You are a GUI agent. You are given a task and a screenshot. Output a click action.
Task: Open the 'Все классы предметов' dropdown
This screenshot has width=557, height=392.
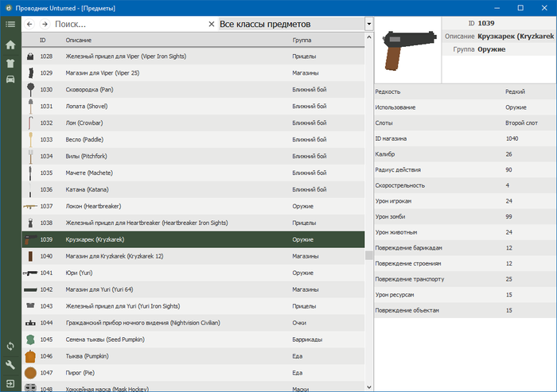pos(290,25)
